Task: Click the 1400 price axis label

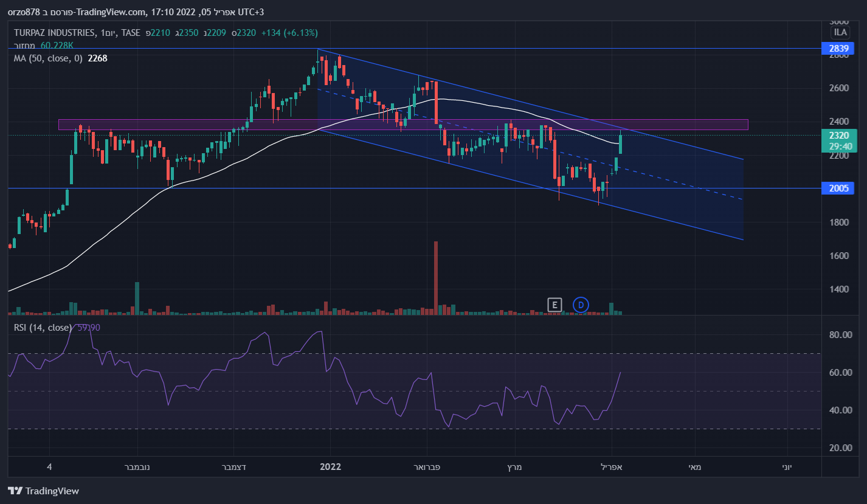Action: 838,289
